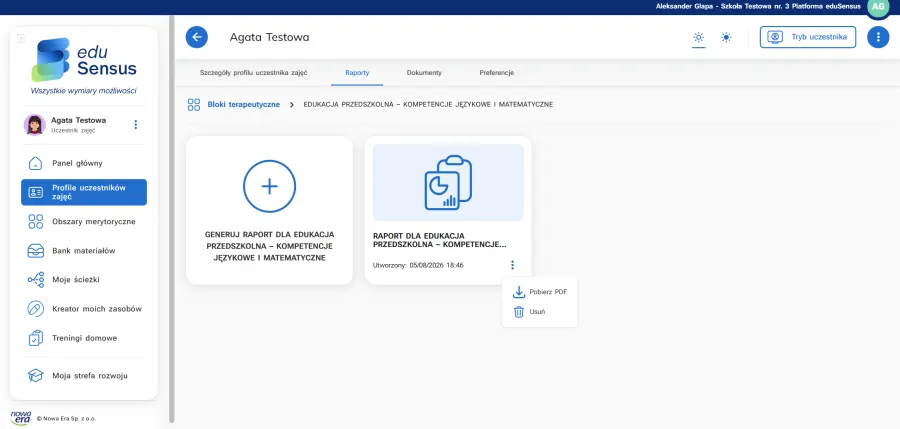
Task: Click the Agata Testowa page heading
Action: click(x=269, y=37)
